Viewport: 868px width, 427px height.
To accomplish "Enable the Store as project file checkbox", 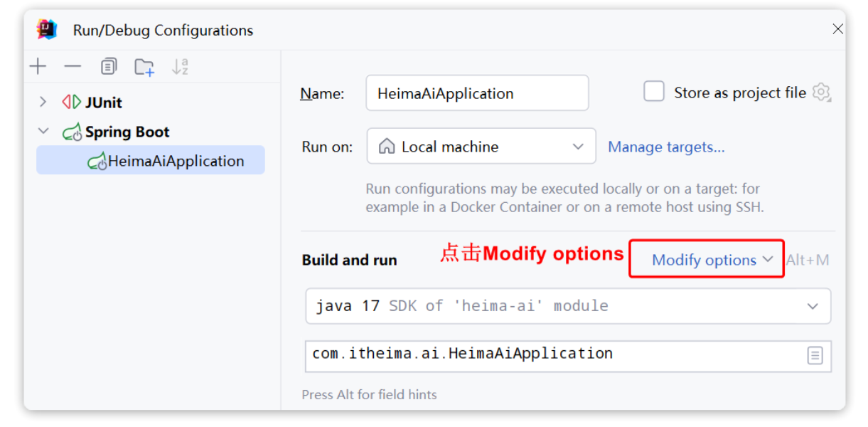I will click(654, 92).
